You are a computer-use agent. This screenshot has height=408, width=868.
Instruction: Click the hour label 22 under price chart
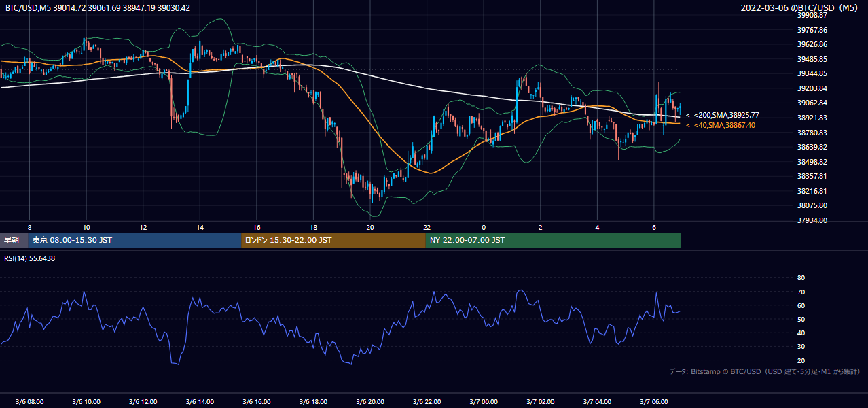click(427, 227)
